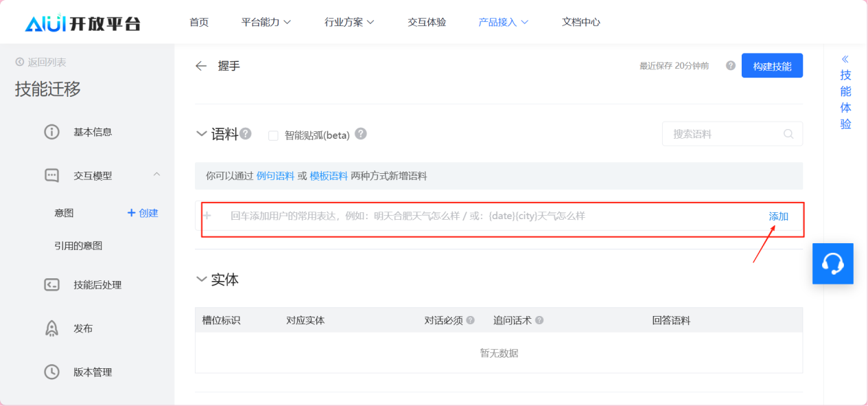
Task: Focus the corpus expression input field
Action: pyautogui.click(x=480, y=216)
